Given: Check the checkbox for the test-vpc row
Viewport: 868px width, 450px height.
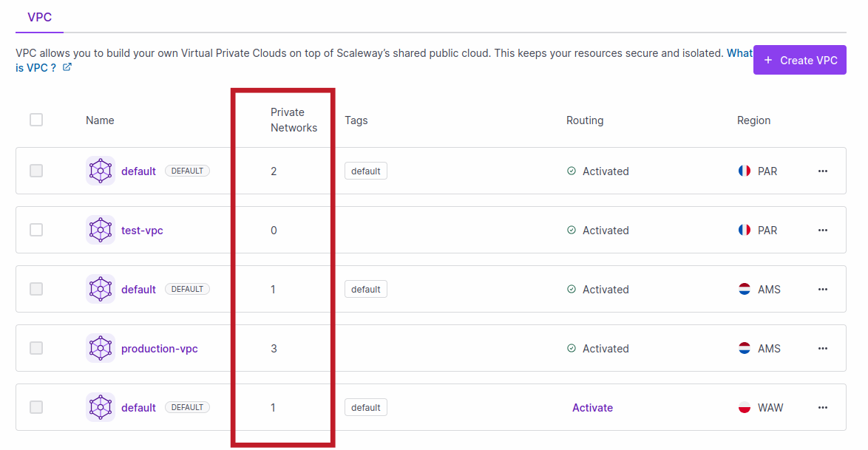Looking at the screenshot, I should click(36, 230).
